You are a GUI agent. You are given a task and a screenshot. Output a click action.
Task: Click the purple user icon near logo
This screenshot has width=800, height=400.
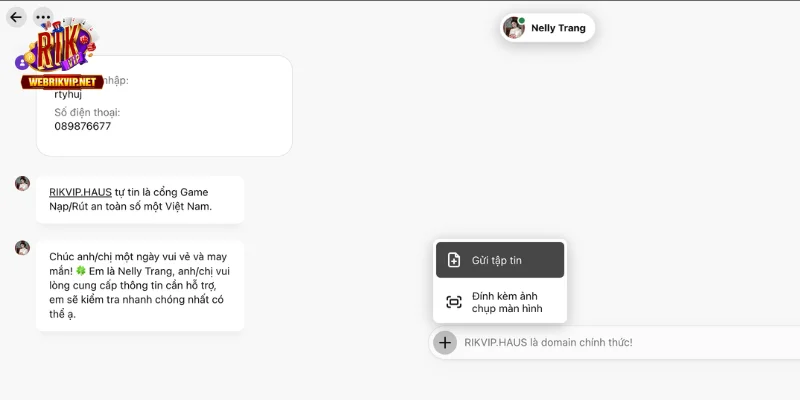coord(21,63)
